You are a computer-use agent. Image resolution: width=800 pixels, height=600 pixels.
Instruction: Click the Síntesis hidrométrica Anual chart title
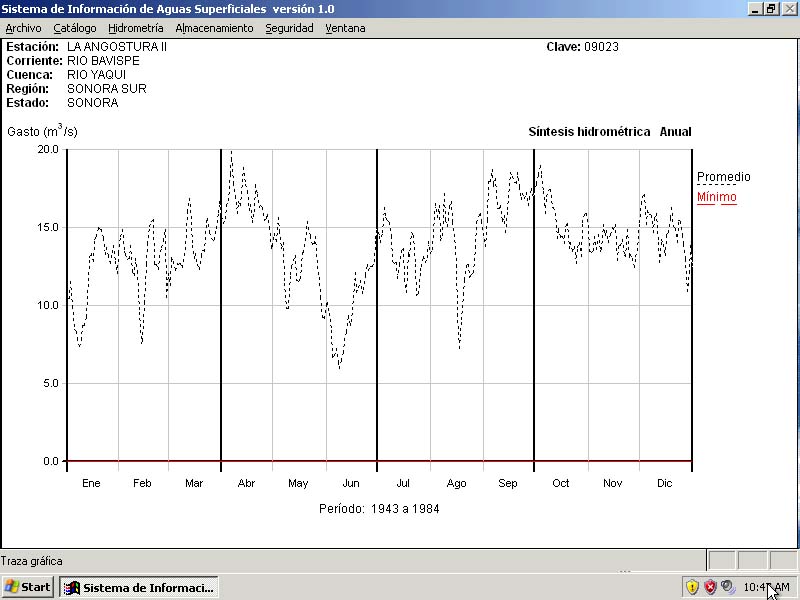coord(609,132)
